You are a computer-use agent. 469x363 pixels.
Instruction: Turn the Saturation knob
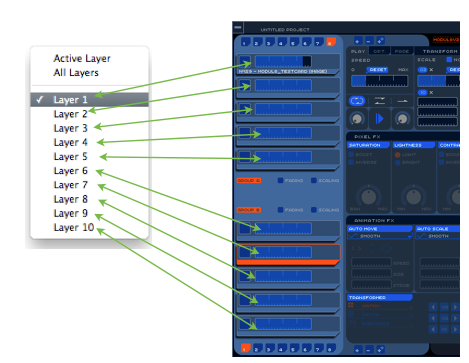(368, 197)
